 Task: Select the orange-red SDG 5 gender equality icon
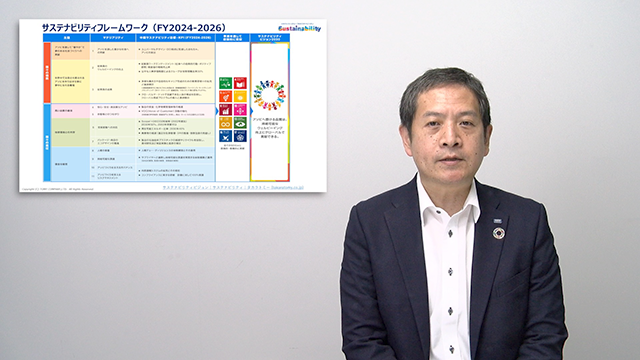225,96
